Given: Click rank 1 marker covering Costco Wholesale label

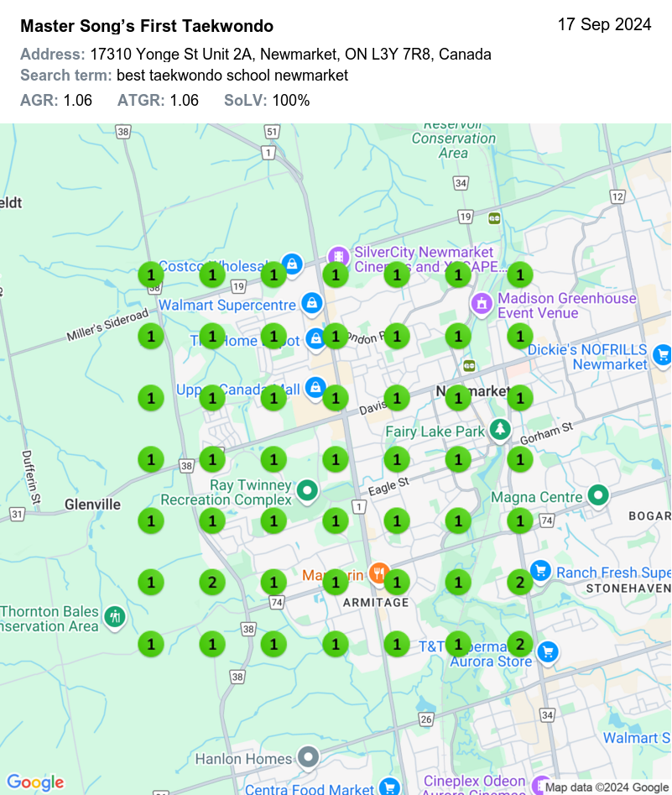Looking at the screenshot, I should click(212, 275).
